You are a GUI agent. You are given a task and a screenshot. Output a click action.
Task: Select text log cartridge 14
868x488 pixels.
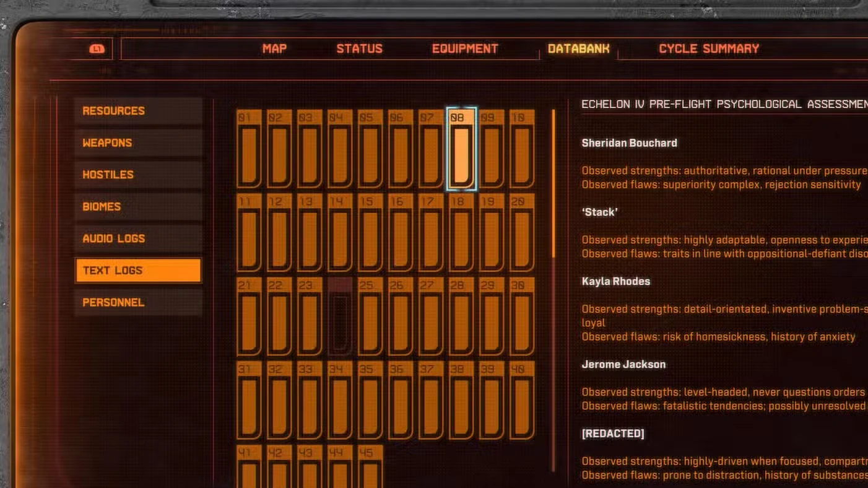coord(340,233)
